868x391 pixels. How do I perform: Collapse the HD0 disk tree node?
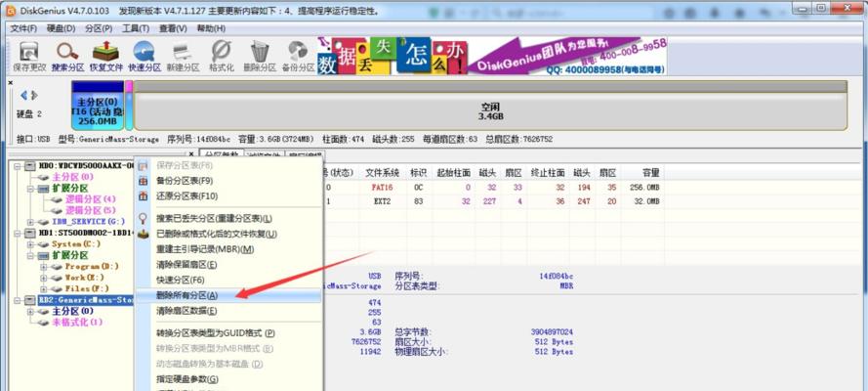point(18,165)
